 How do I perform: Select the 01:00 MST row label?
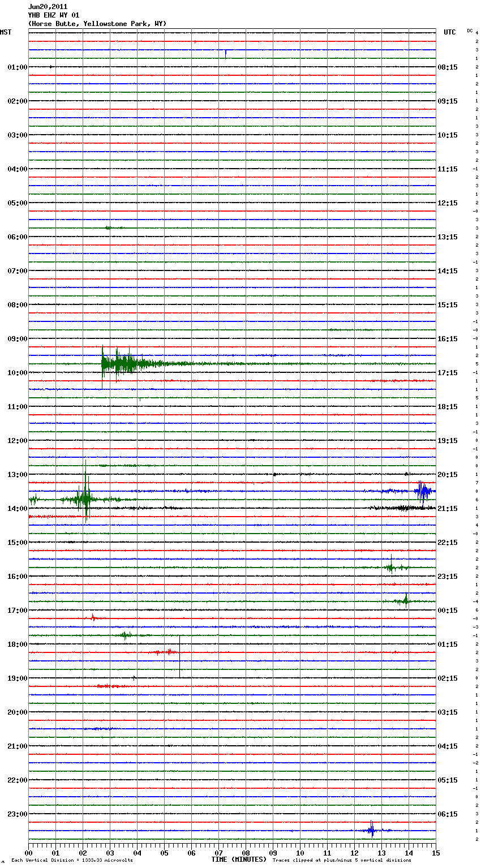tap(18, 67)
